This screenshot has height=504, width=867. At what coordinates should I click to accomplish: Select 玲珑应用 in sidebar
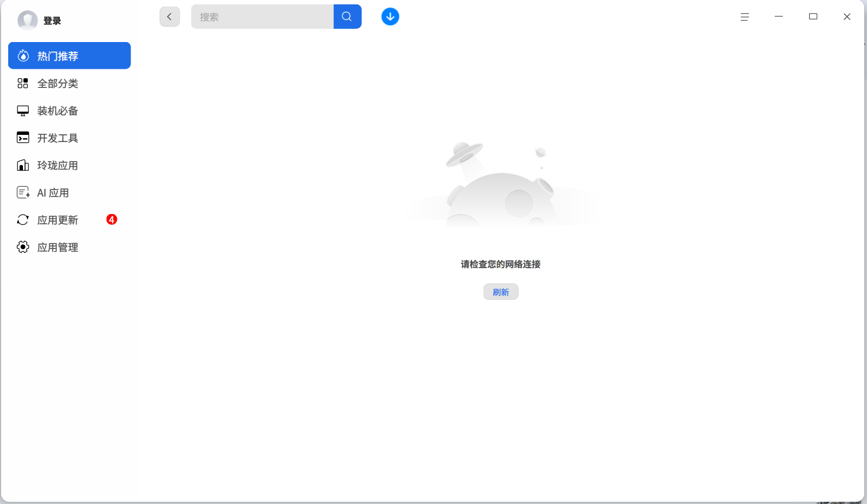69,165
